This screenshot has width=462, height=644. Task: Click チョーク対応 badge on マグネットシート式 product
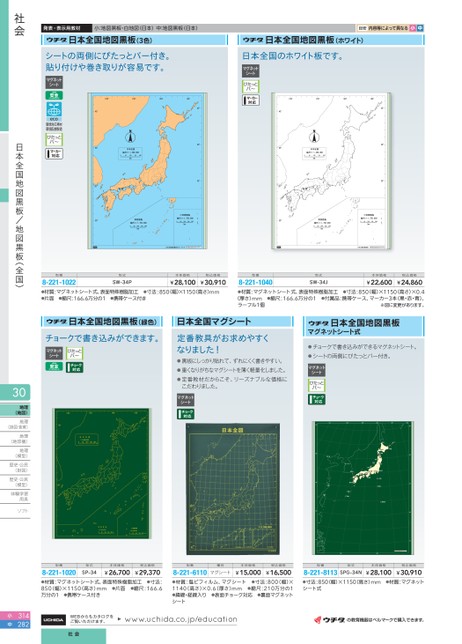coord(316,399)
